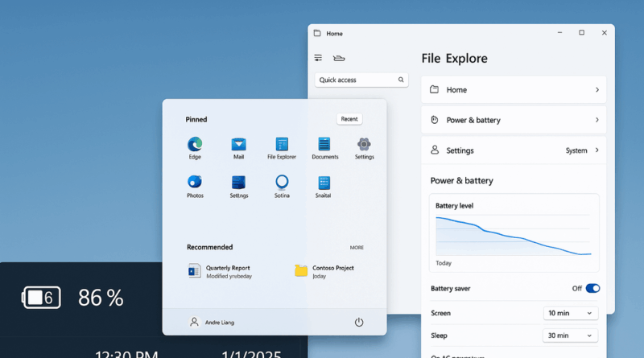Open the Sleep 30 min dropdown

(570, 335)
